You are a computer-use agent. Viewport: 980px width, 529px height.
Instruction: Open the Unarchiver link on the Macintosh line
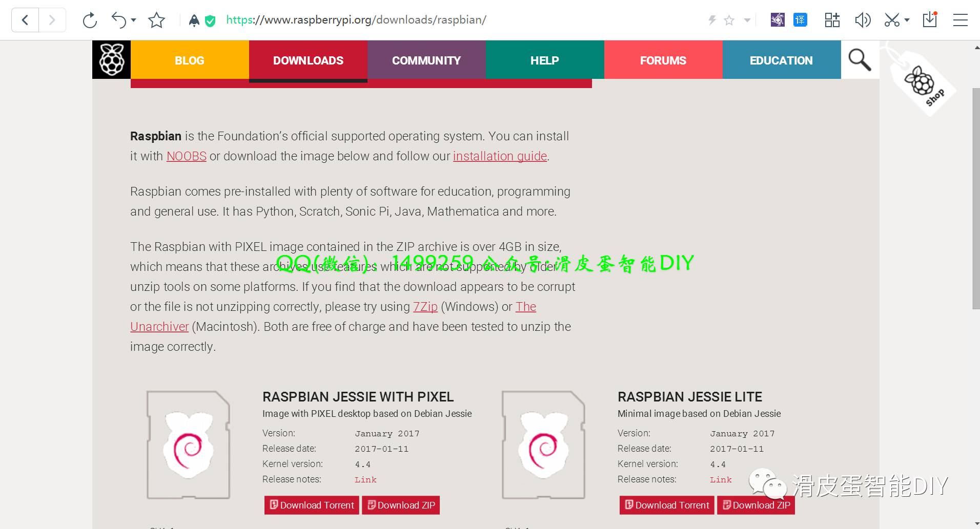point(159,327)
